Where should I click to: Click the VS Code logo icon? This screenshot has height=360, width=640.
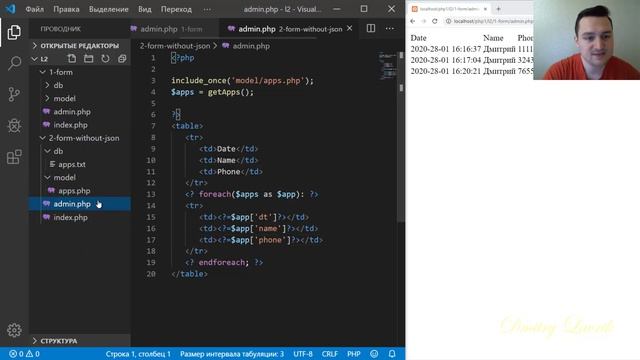pyautogui.click(x=10, y=9)
